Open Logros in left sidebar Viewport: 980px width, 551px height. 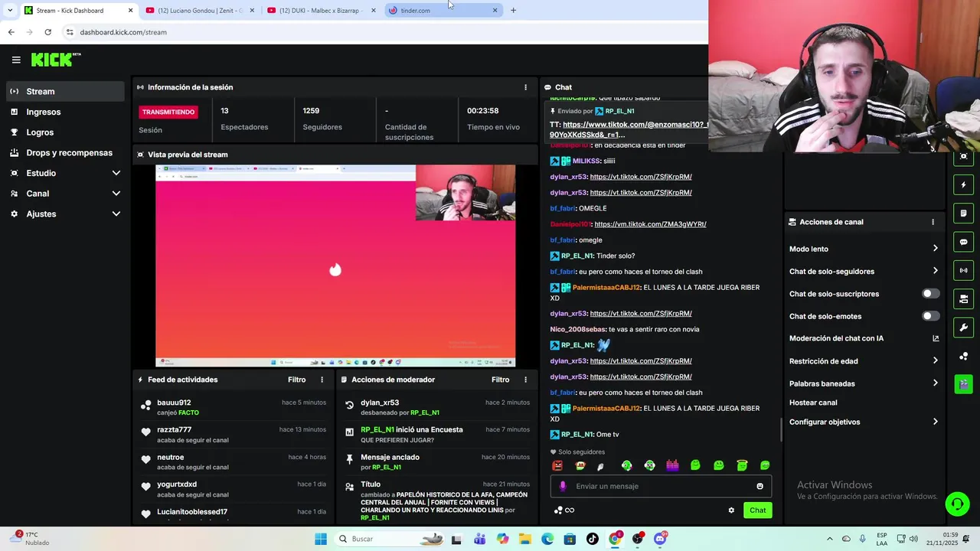point(65,132)
